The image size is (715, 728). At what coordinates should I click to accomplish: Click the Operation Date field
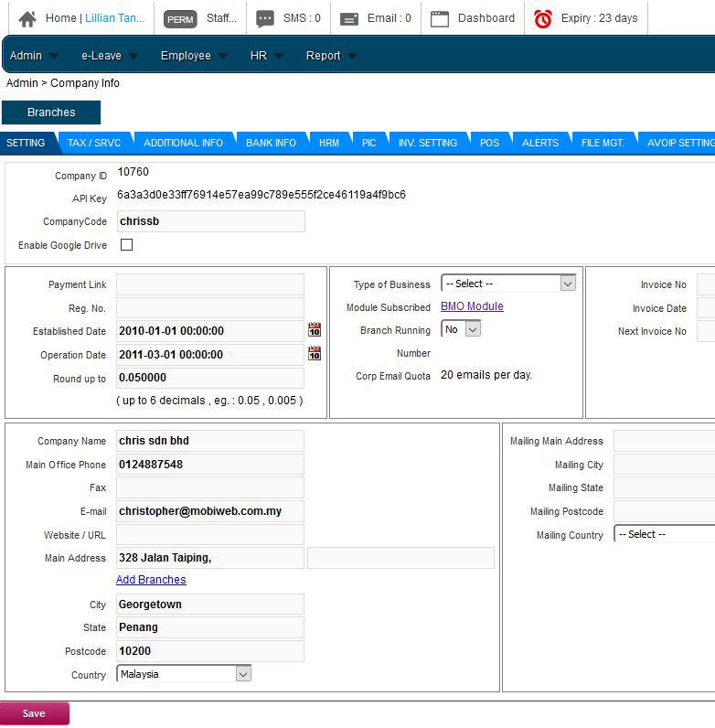(x=210, y=355)
